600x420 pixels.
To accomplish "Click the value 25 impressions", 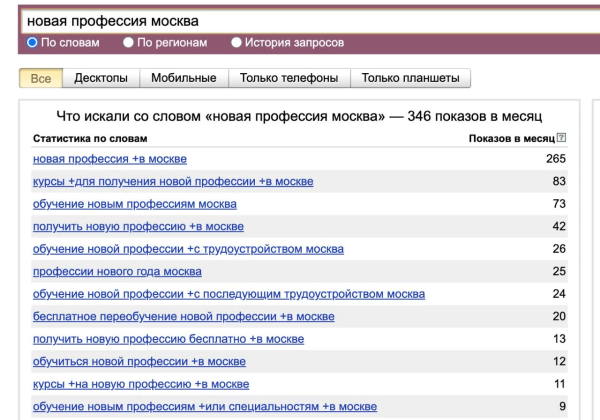I will point(559,272).
